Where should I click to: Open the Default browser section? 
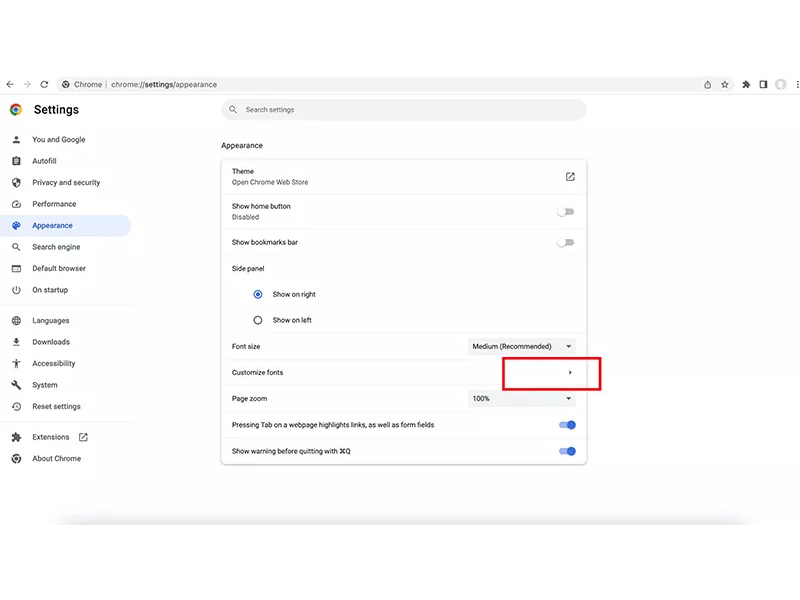[59, 268]
